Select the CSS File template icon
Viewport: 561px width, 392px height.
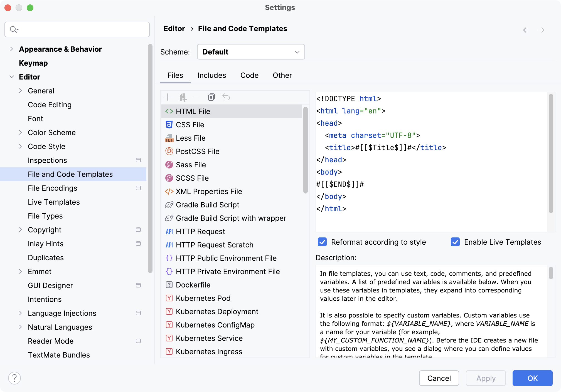tap(169, 125)
